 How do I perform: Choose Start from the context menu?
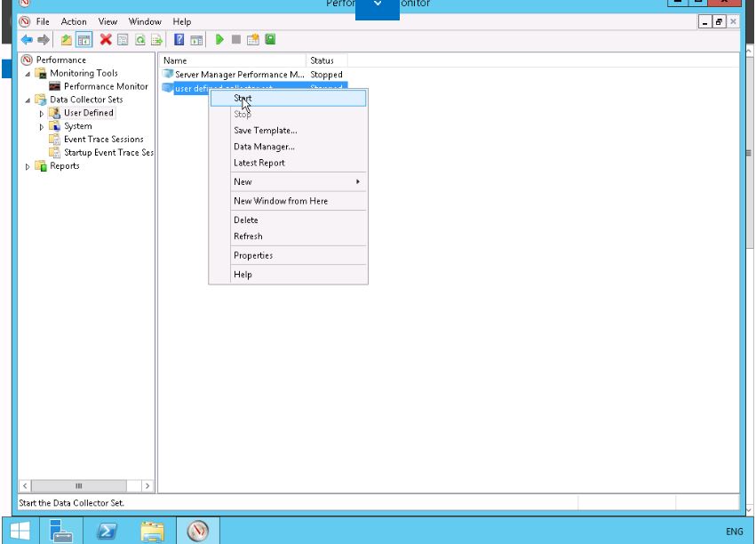click(x=243, y=98)
